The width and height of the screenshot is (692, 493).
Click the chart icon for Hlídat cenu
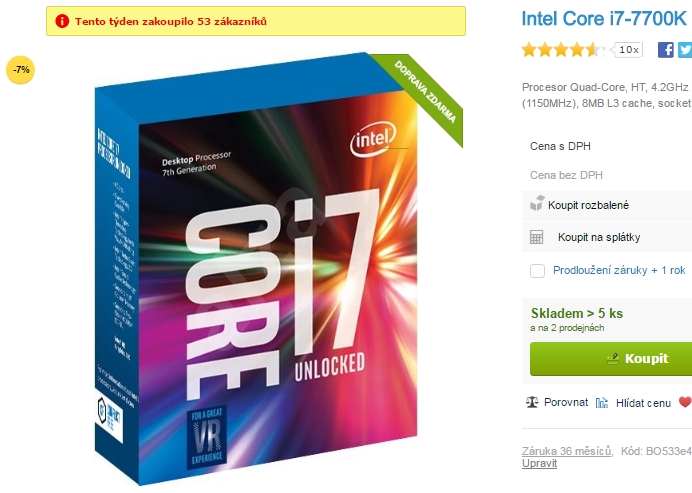pyautogui.click(x=602, y=403)
